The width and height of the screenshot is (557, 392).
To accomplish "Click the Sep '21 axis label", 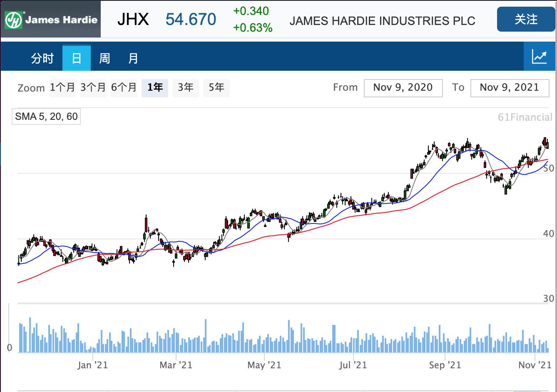I will click(x=445, y=365).
